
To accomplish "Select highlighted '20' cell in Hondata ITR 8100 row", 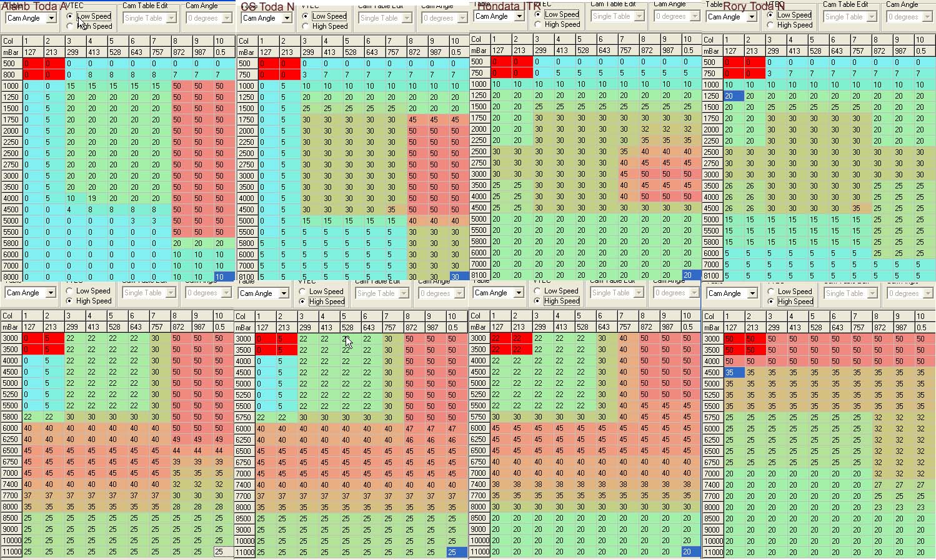I will (692, 275).
